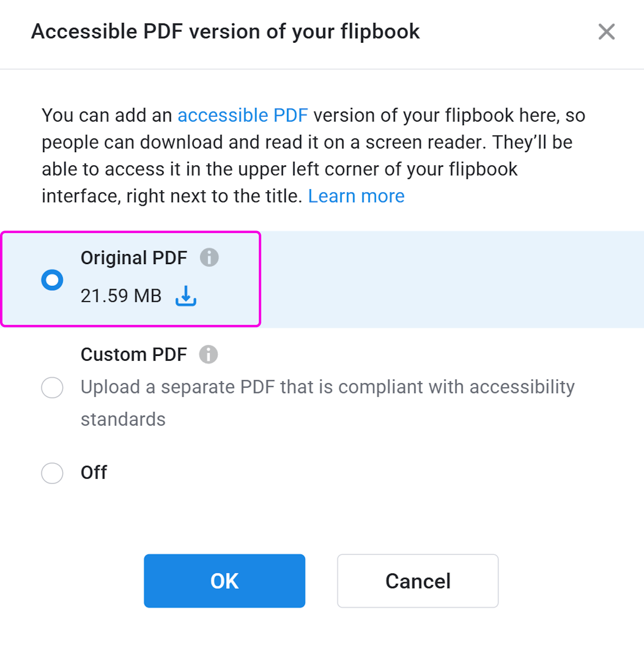644x657 pixels.
Task: Click the intro paragraph about screen readers
Action: 313,156
